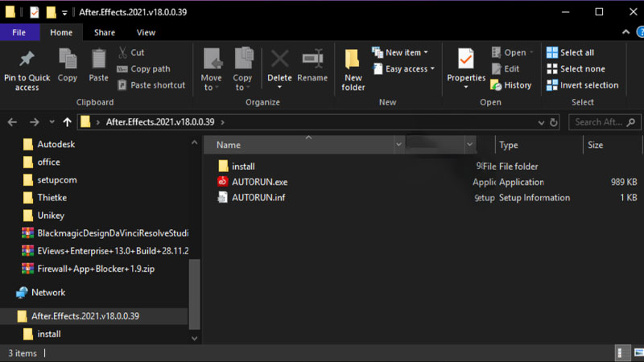Screen dimensions: 644x362
Task: Open the View ribbon tab
Action: click(x=146, y=32)
